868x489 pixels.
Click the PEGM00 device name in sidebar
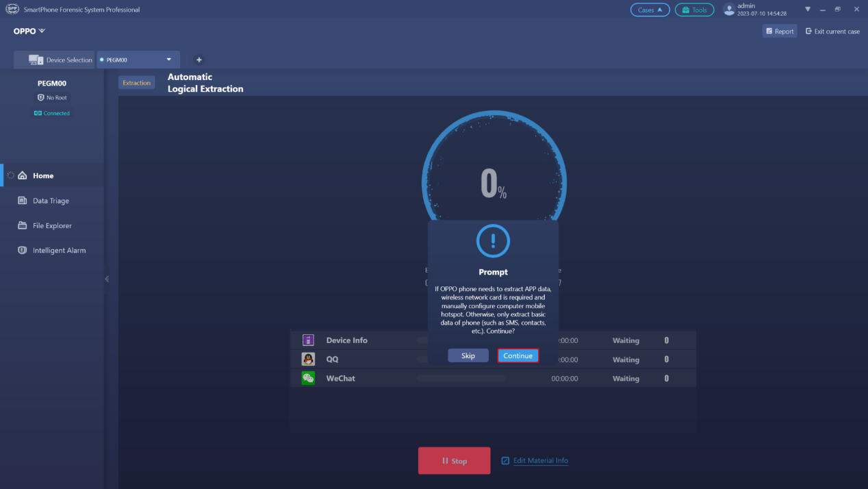coord(52,84)
